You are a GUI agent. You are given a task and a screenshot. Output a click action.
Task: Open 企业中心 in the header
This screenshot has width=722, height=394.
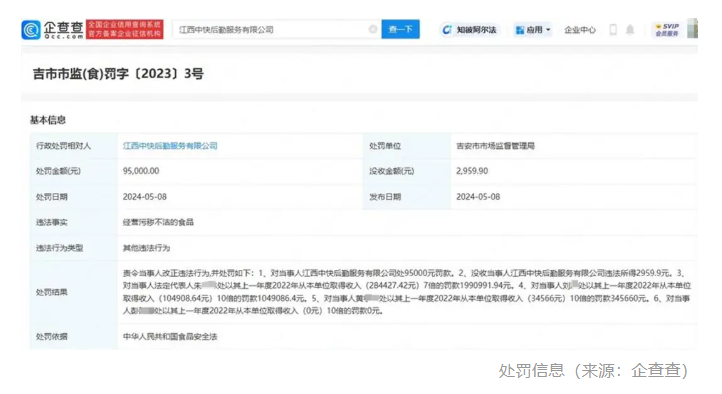580,30
